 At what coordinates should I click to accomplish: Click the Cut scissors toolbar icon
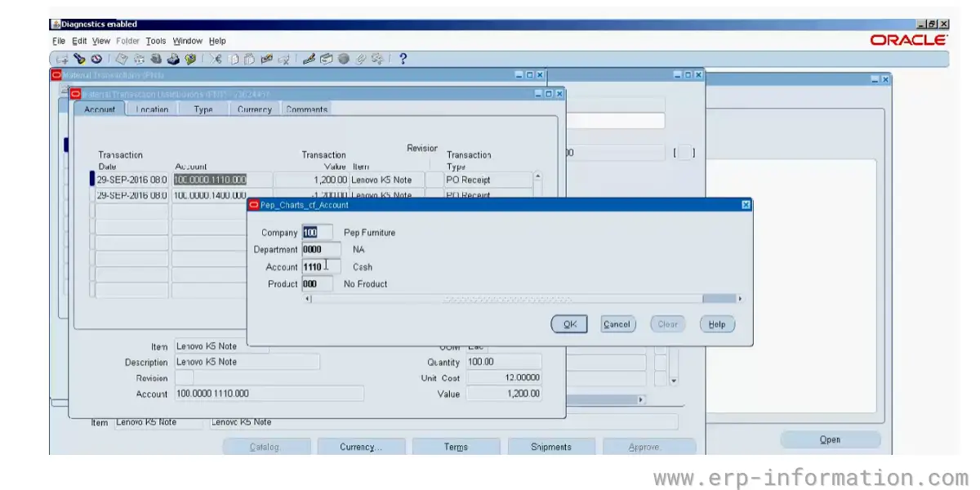point(216,59)
